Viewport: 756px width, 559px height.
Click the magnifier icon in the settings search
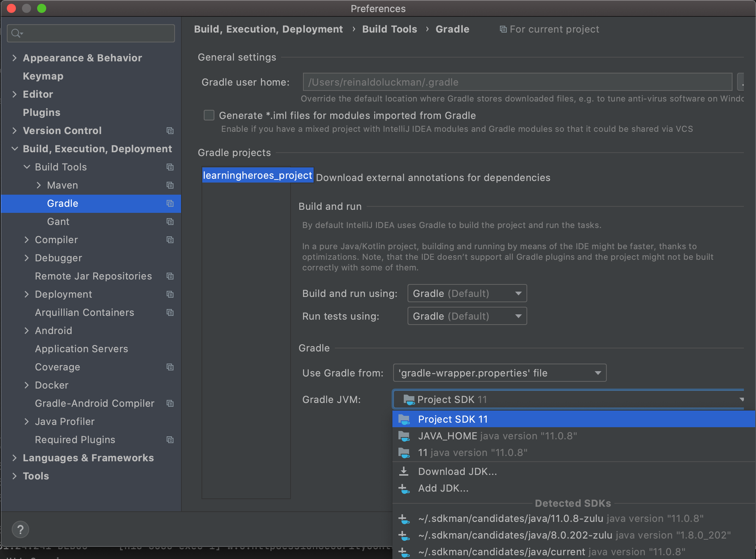[x=17, y=33]
